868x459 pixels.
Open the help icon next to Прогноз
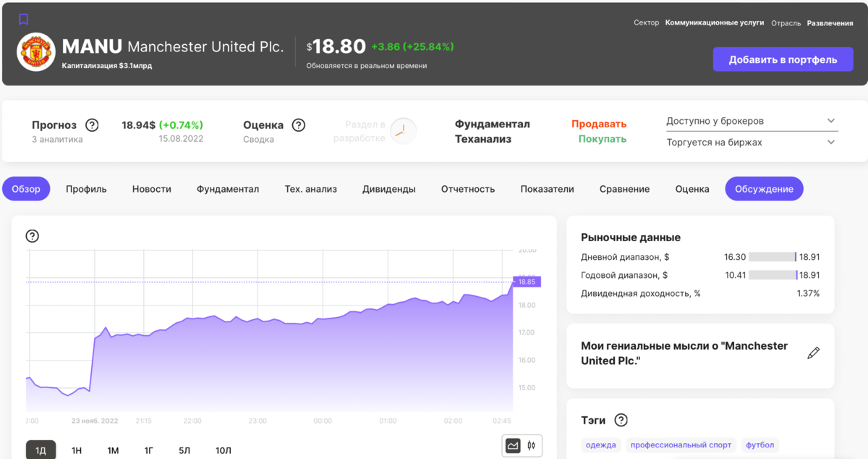pos(92,125)
